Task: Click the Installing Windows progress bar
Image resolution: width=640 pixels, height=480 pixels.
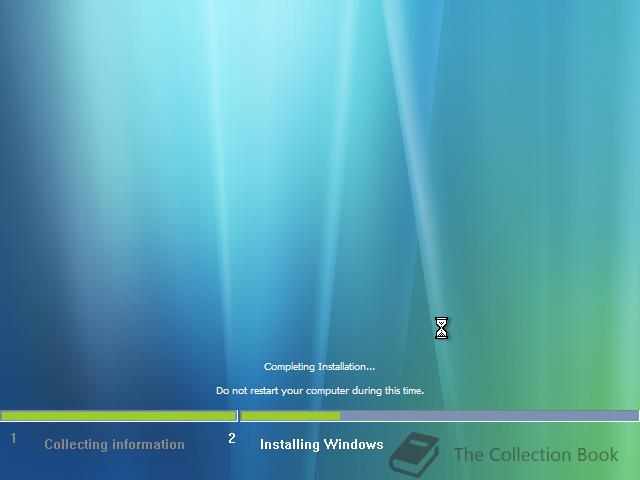Action: (x=440, y=416)
